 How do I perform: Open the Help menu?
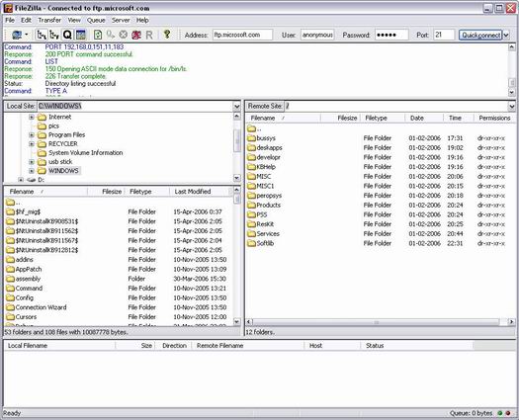pos(142,20)
